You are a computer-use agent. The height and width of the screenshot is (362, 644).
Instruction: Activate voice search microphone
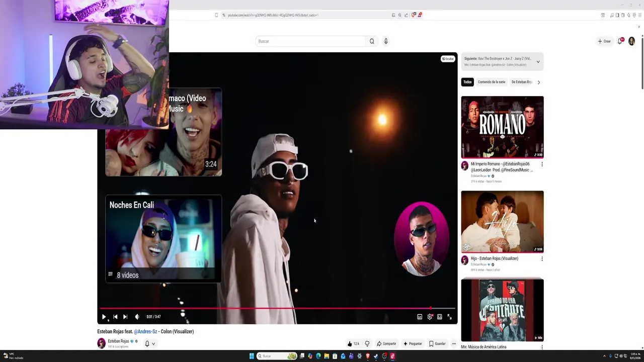(386, 41)
